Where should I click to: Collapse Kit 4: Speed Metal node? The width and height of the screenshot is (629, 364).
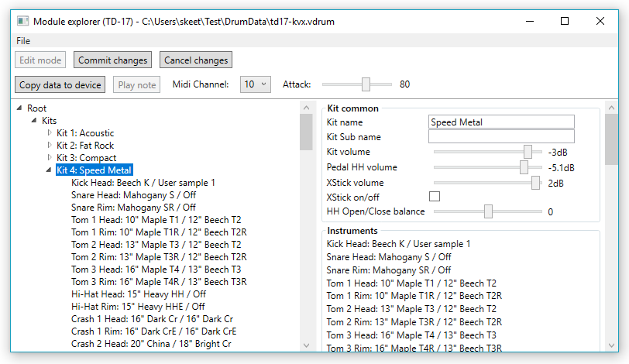click(49, 170)
